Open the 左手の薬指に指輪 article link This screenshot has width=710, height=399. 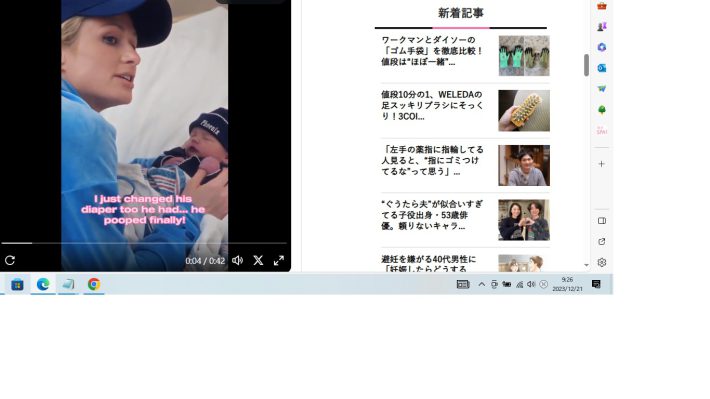[432, 160]
